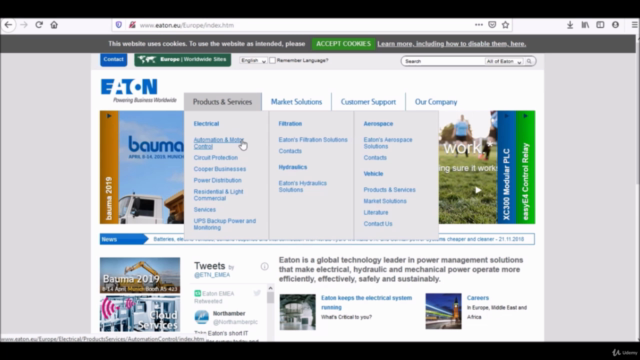The image size is (640, 360).
Task: Open the English language dropdown
Action: pyautogui.click(x=253, y=60)
